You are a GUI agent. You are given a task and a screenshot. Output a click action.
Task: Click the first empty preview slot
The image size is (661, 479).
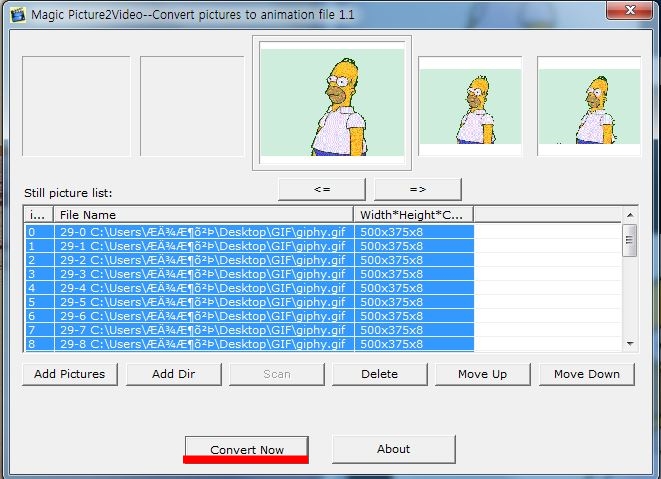click(76, 106)
